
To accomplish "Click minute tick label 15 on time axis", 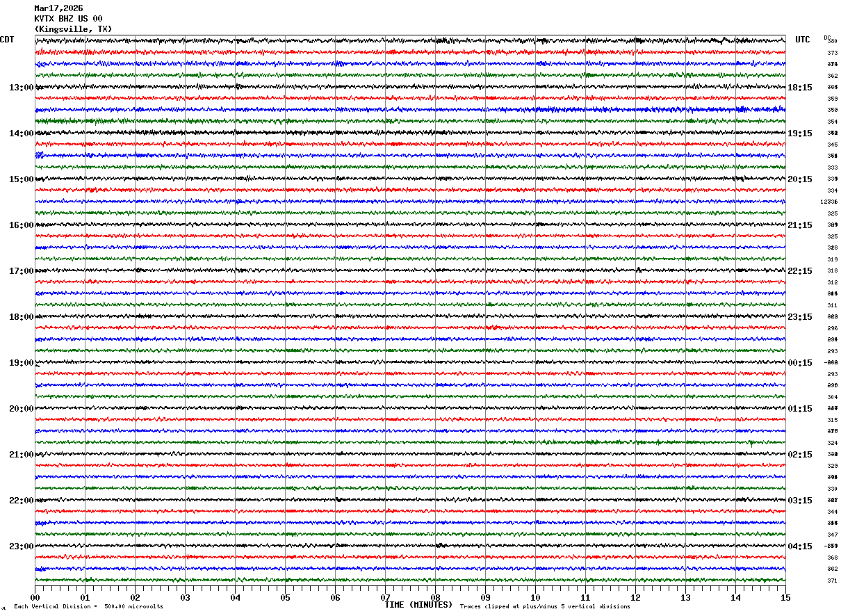I will coord(785,597).
